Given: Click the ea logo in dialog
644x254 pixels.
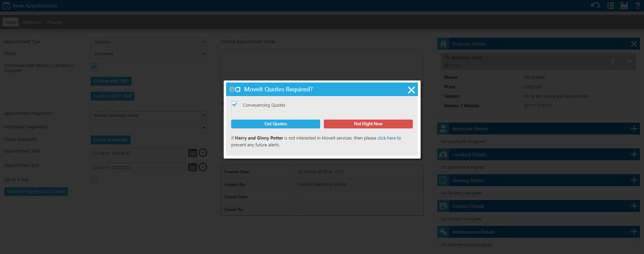Looking at the screenshot, I should coord(235,89).
